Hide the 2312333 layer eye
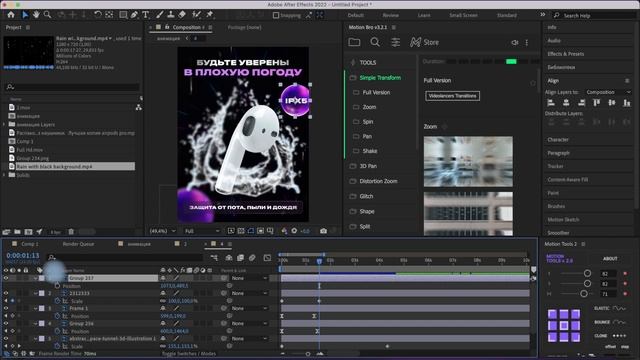The height and width of the screenshot is (360, 640). click(6, 293)
